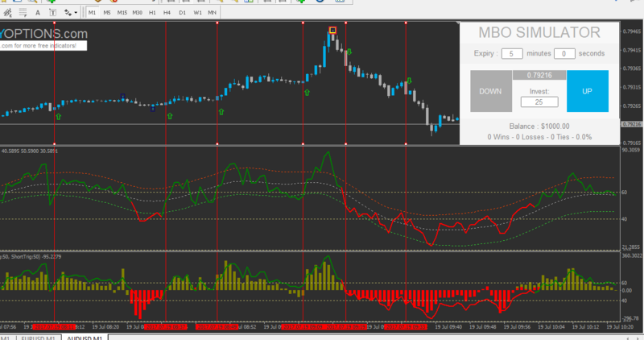Switch chart to M15 timeframe
644x340 pixels.
click(x=122, y=13)
